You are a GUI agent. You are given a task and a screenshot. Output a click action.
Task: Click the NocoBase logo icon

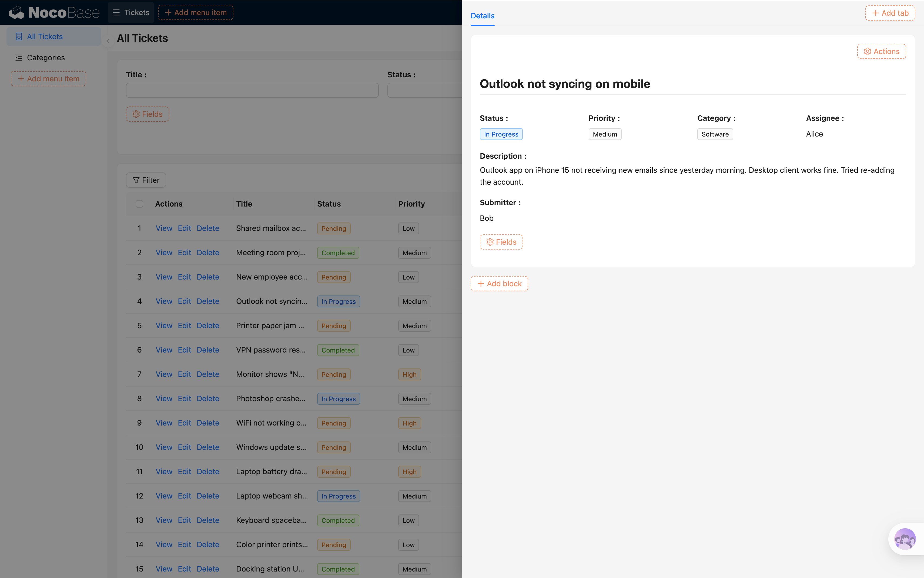click(16, 13)
